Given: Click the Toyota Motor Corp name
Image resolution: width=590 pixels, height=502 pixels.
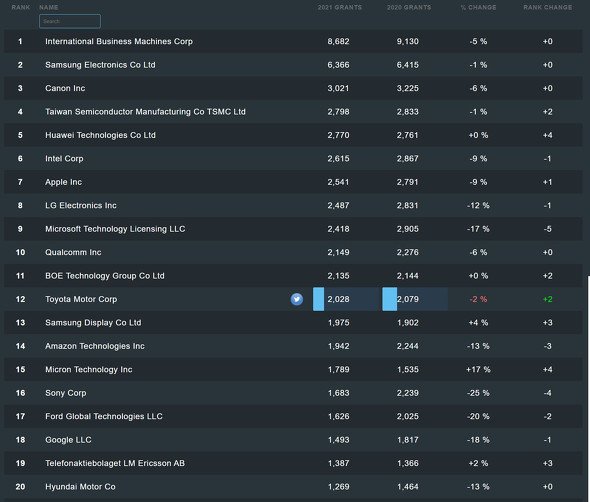Looking at the screenshot, I should point(81,299).
